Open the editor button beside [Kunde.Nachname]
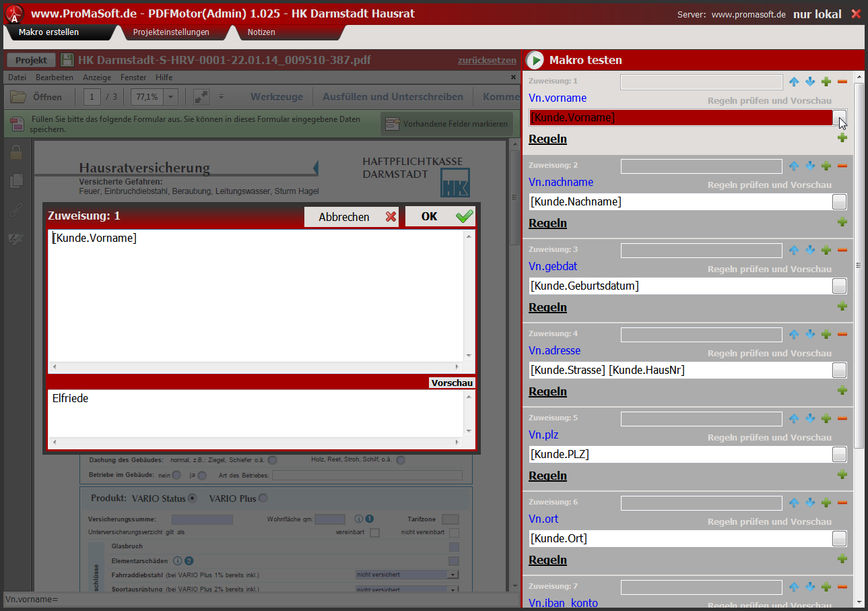This screenshot has width=868, height=611. click(x=839, y=201)
